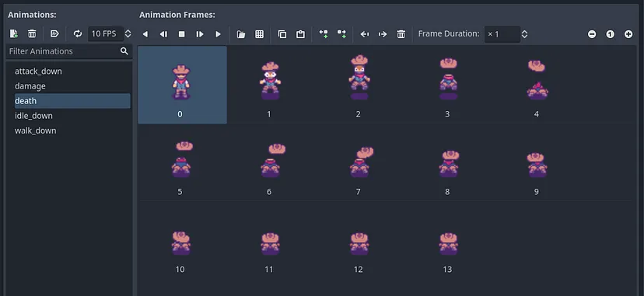Select frame 7 thumbnail
The width and height of the screenshot is (644, 296).
point(359,162)
